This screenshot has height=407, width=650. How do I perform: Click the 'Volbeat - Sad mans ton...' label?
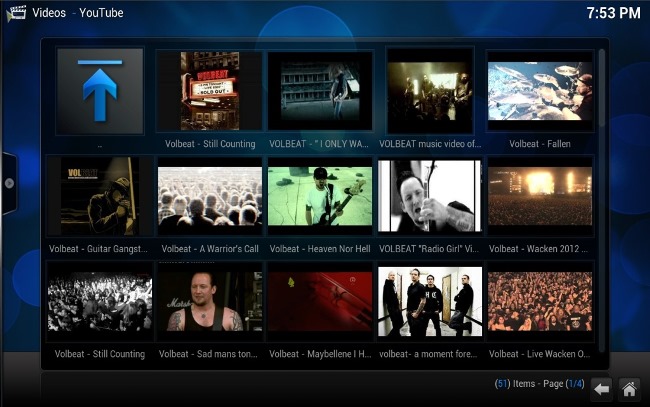(208, 354)
